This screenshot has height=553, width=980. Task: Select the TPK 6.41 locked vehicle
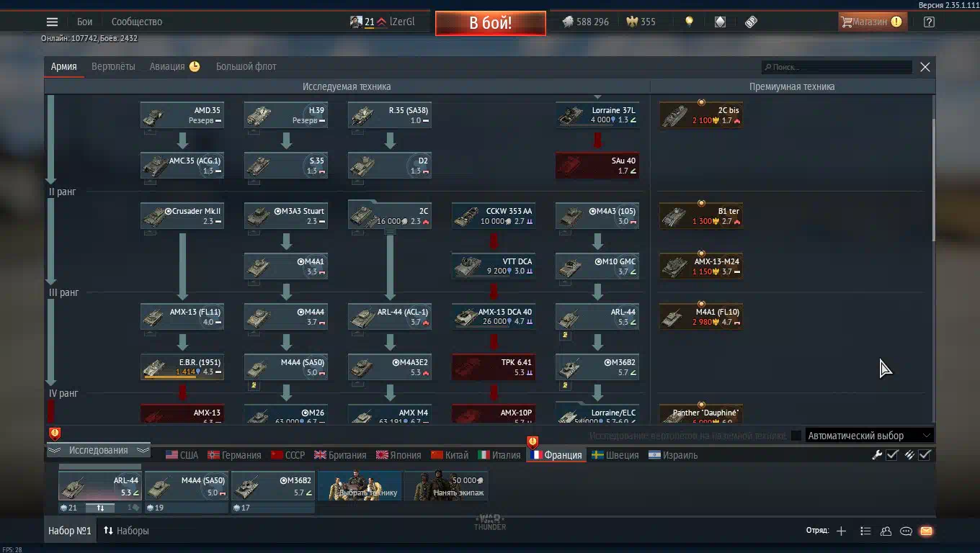[x=494, y=367]
